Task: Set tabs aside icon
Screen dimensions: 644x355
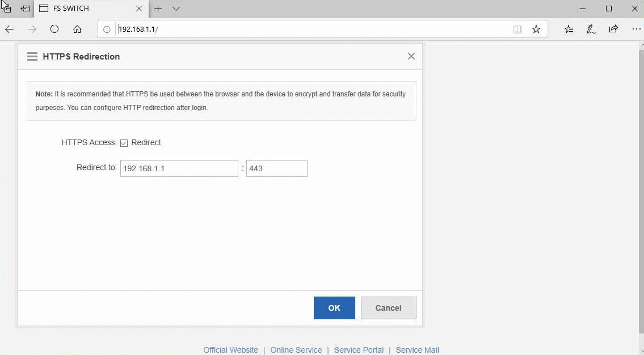Action: (26, 8)
